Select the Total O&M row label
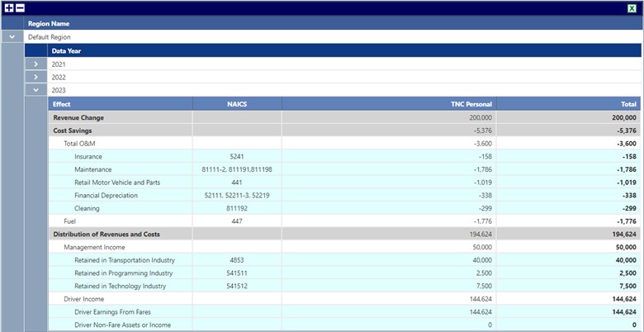 pyautogui.click(x=80, y=144)
